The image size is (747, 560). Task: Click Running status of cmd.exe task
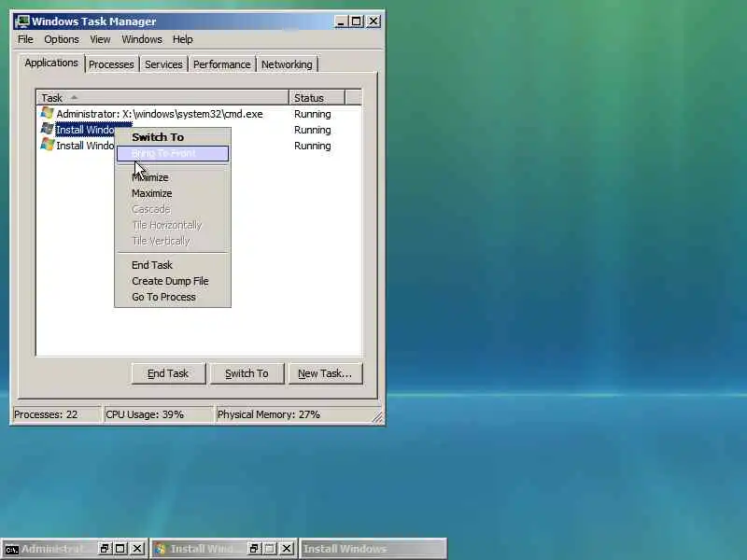click(313, 114)
